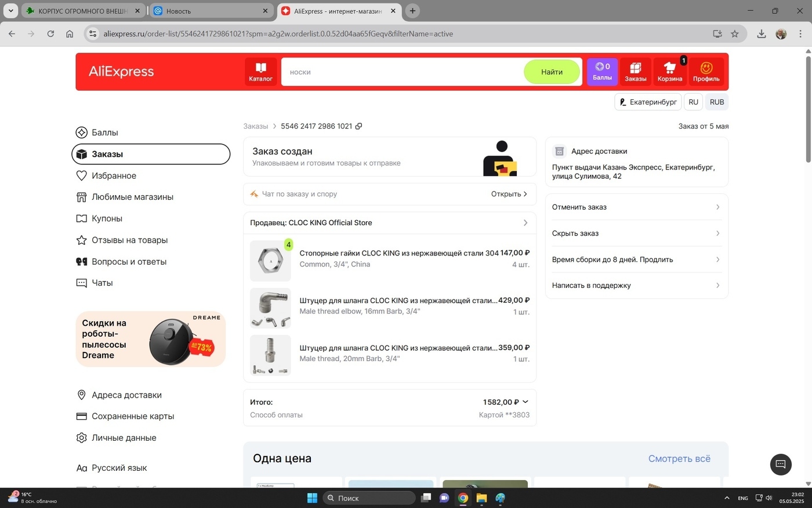Open the weather widget on taskbar

(32, 498)
